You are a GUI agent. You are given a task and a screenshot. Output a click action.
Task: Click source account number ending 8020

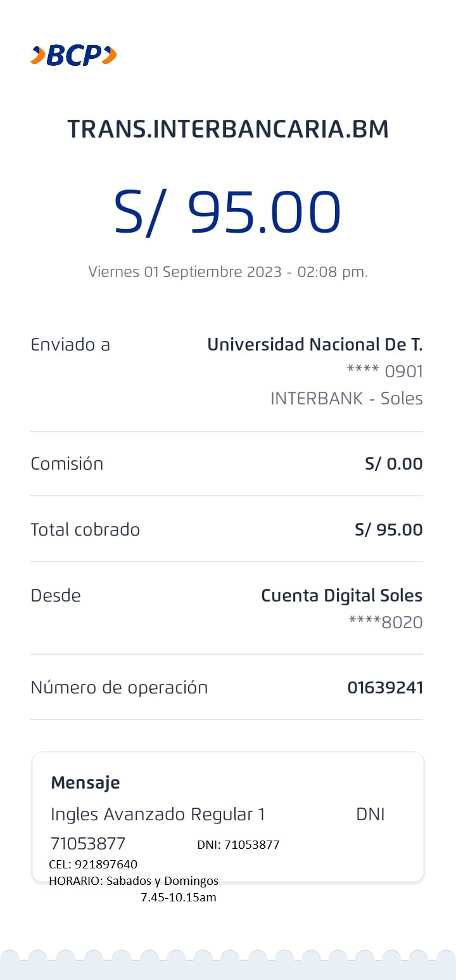(385, 622)
